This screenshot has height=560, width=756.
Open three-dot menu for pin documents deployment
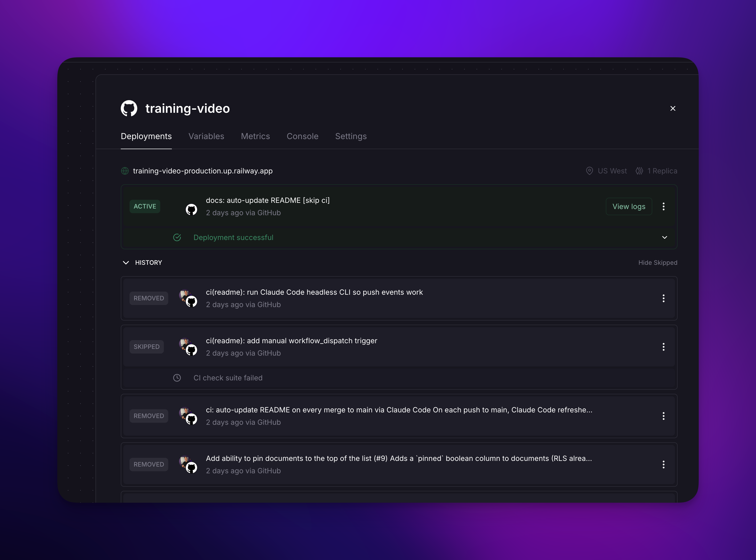663,465
